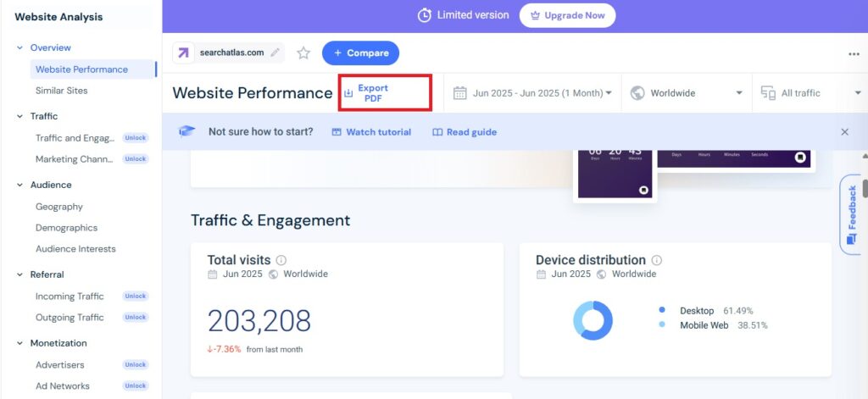
Task: Open Demographics in sidebar
Action: pyautogui.click(x=66, y=227)
